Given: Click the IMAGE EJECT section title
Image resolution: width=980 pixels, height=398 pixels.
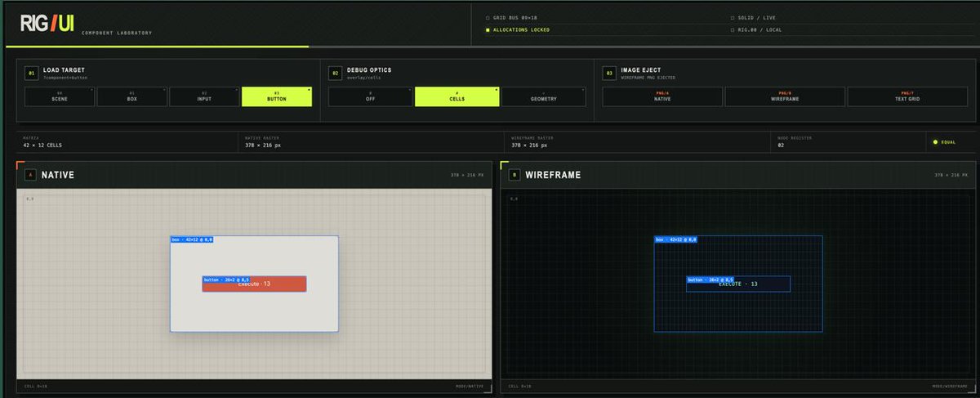Looking at the screenshot, I should [642, 70].
